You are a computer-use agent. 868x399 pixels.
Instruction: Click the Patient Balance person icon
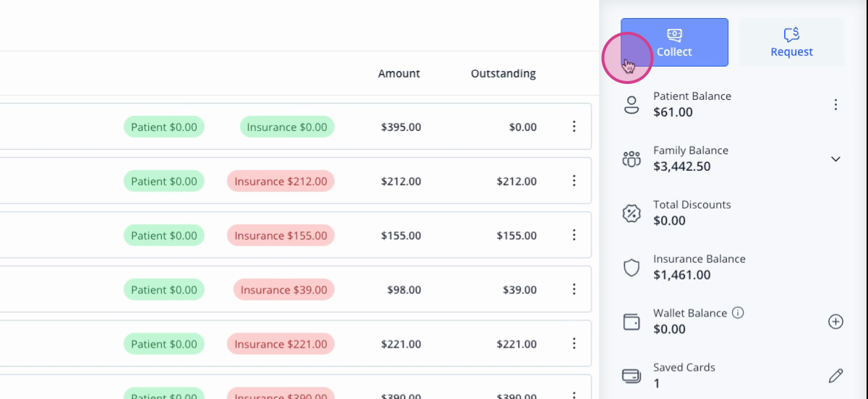[x=631, y=105]
